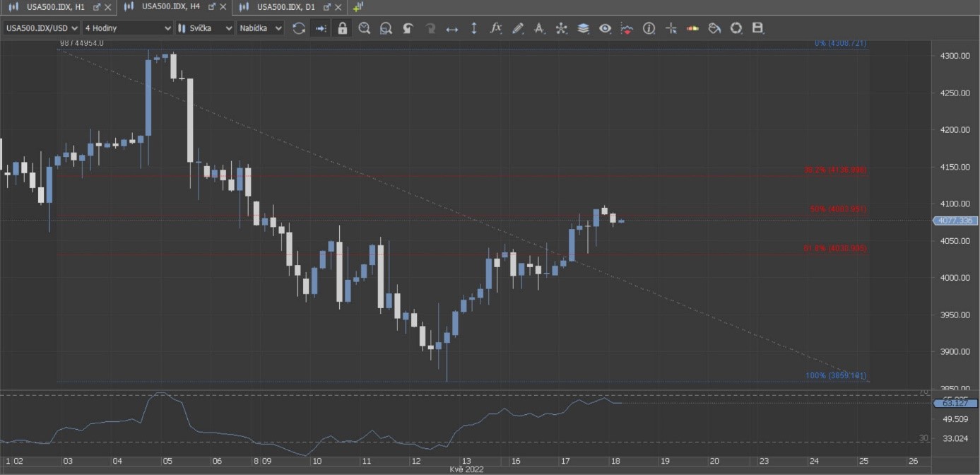This screenshot has height=475, width=980.
Task: Open the USA500.IDX/USD instrument dropdown
Action: [x=41, y=28]
